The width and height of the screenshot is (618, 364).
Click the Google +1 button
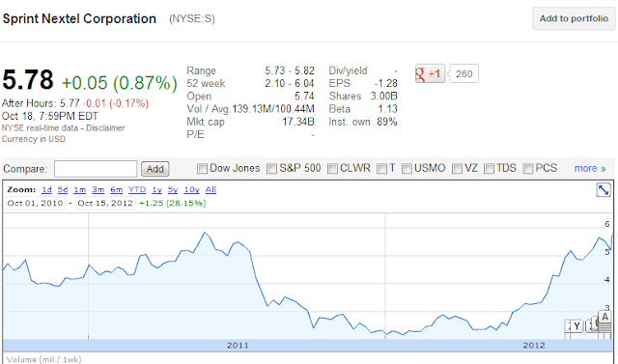(x=430, y=73)
